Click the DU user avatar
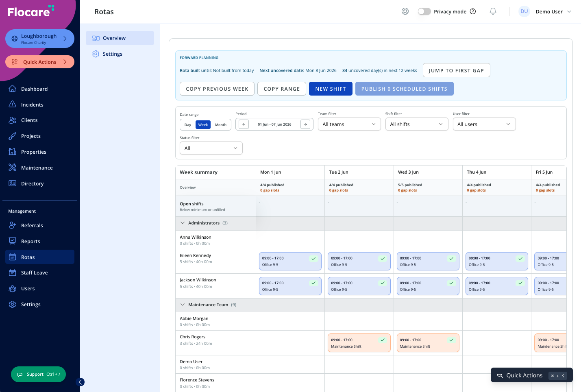This screenshot has height=392, width=581. tap(524, 11)
